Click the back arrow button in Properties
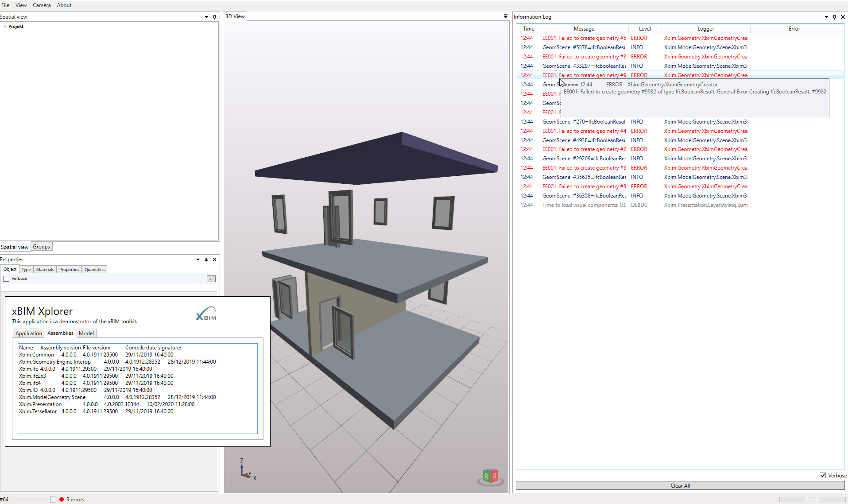Screen dimensions: 848x504 (x=211, y=279)
